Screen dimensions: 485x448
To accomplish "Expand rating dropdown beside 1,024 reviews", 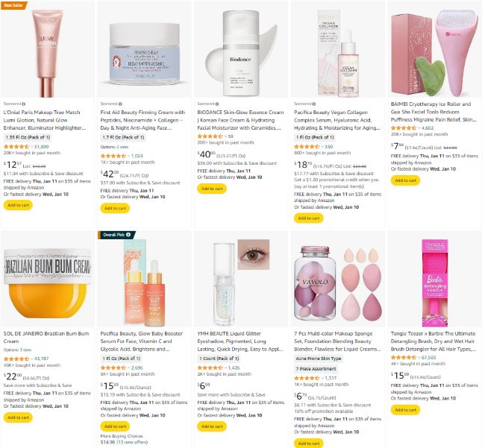I will [x=128, y=156].
